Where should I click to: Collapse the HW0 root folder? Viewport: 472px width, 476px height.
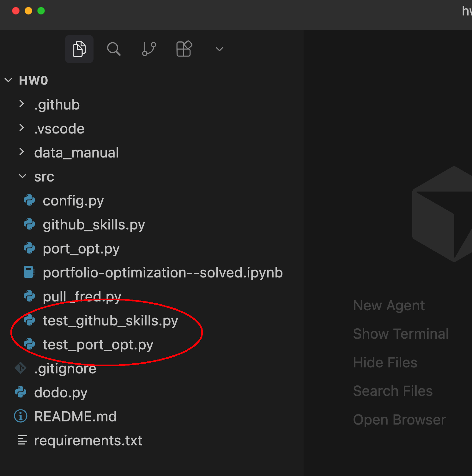pos(9,80)
